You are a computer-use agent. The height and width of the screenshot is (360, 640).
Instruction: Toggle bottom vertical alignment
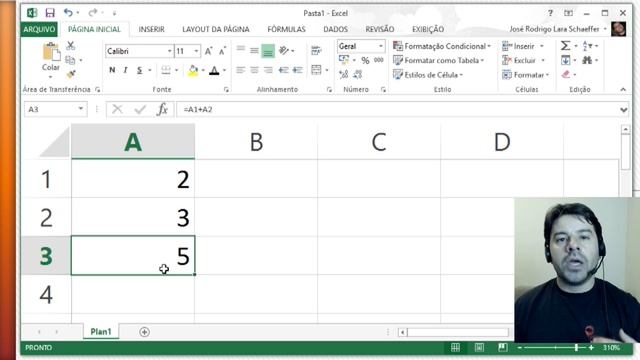pos(268,51)
